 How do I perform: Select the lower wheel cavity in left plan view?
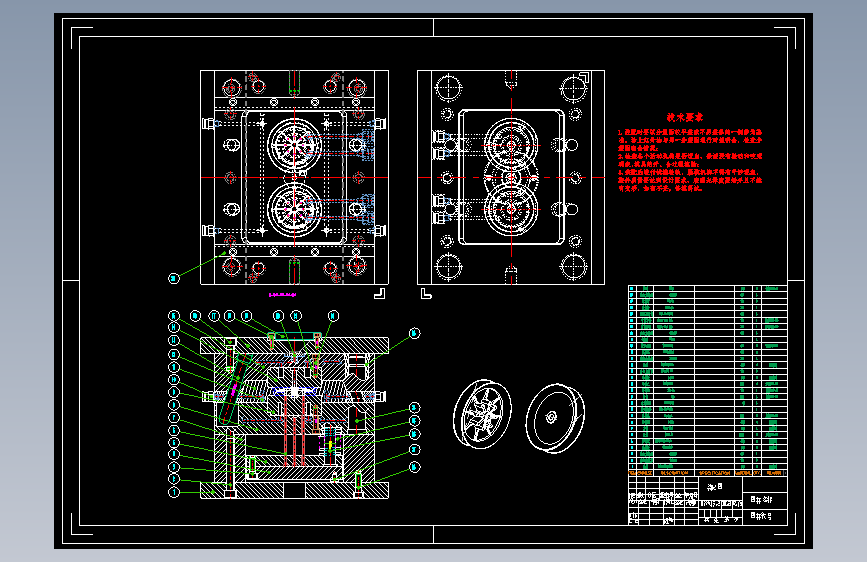(294, 210)
